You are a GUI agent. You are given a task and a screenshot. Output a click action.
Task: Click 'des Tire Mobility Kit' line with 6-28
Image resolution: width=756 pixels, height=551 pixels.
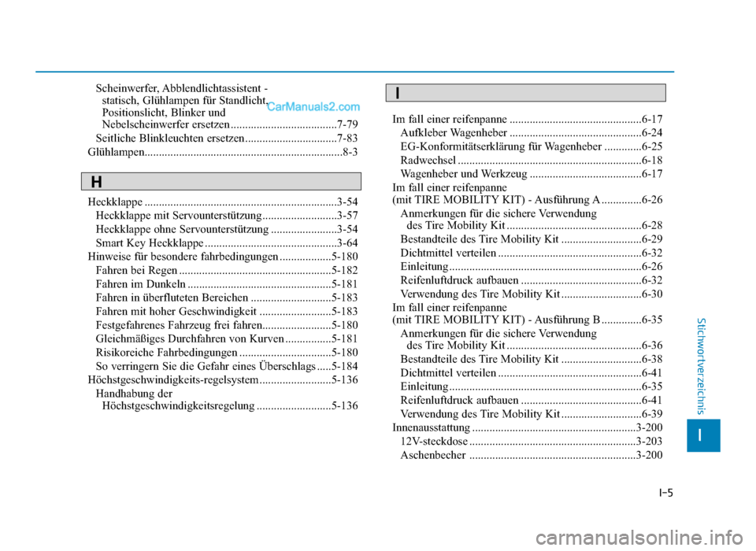point(535,226)
